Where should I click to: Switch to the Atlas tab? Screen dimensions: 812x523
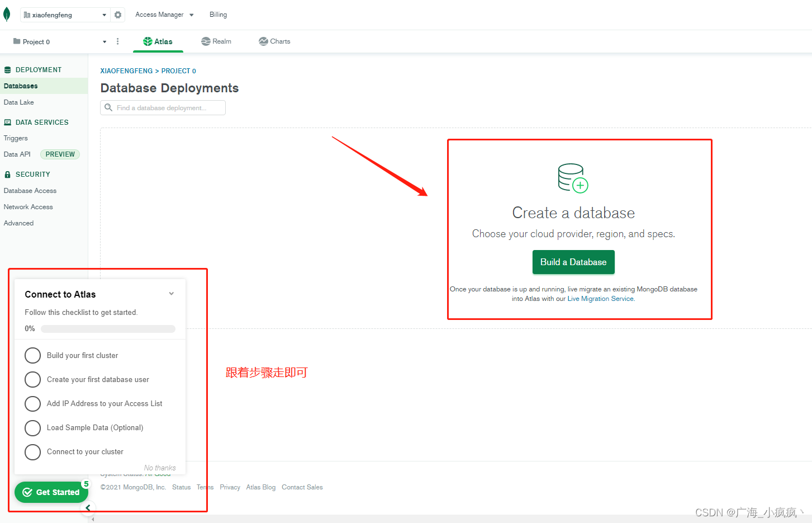(158, 41)
